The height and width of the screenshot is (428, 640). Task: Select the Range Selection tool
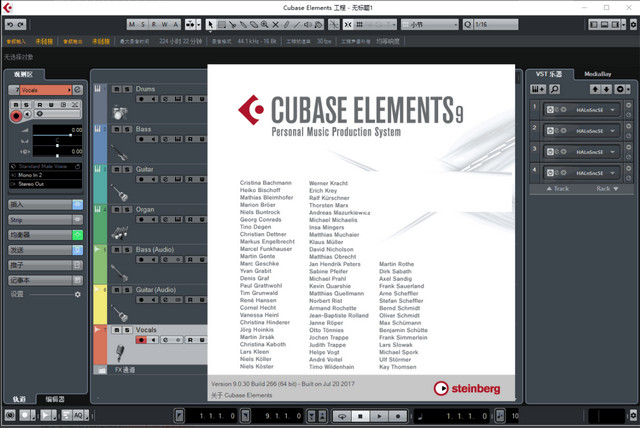(x=222, y=25)
